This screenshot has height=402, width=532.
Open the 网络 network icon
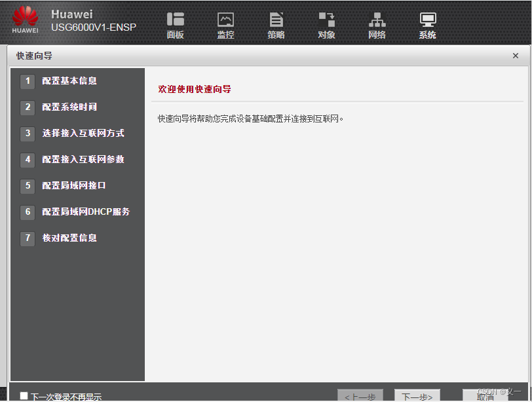[377, 26]
